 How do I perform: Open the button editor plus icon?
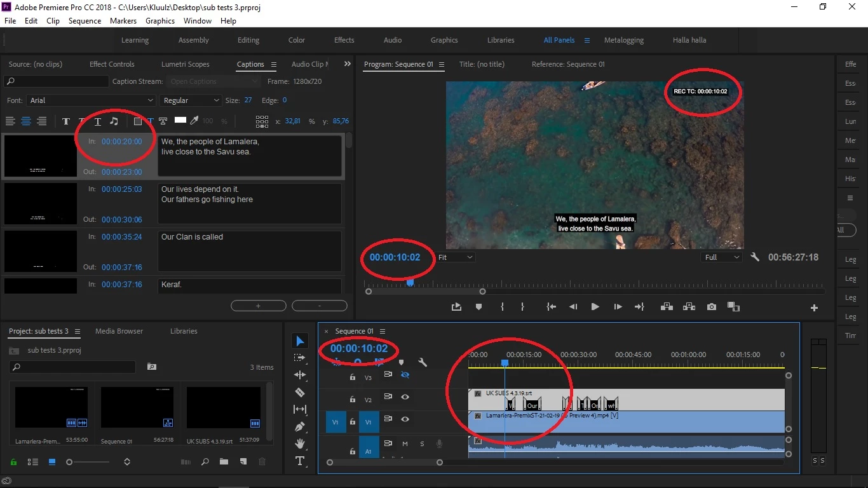point(814,308)
